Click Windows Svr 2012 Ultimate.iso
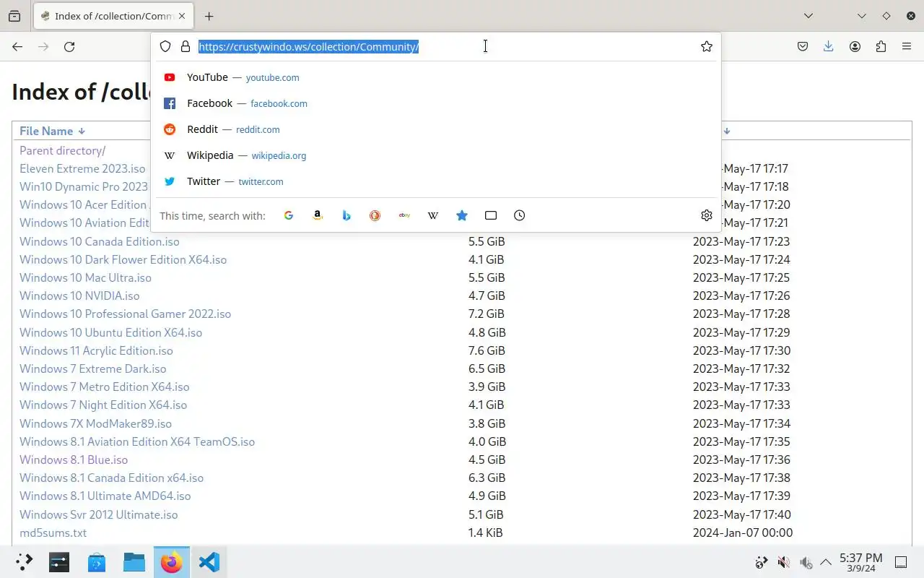This screenshot has height=578, width=924. coord(98,514)
